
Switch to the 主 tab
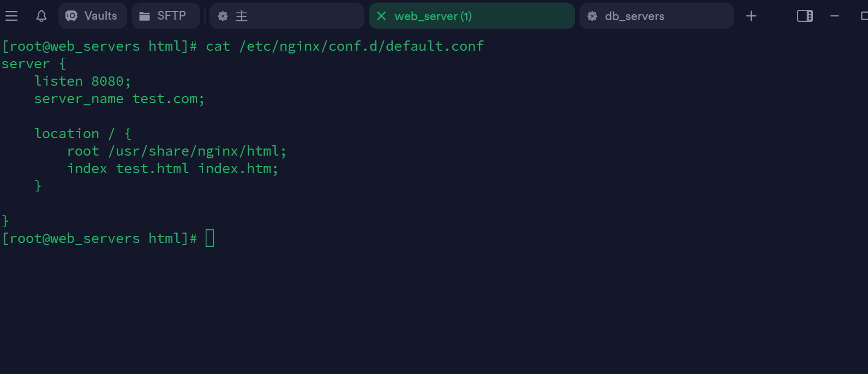[x=286, y=16]
